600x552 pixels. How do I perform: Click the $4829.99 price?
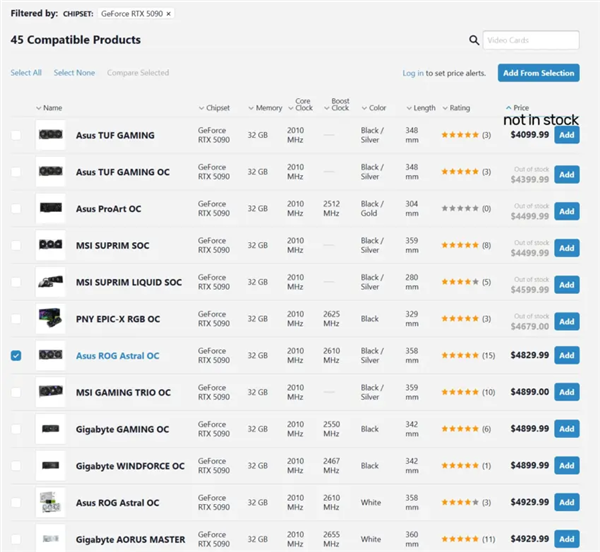pos(530,355)
